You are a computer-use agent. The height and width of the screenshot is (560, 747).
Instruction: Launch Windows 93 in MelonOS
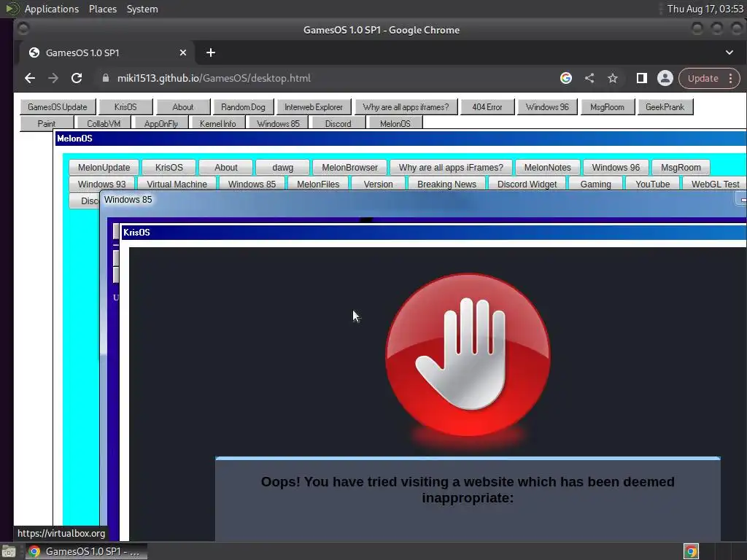[102, 184]
